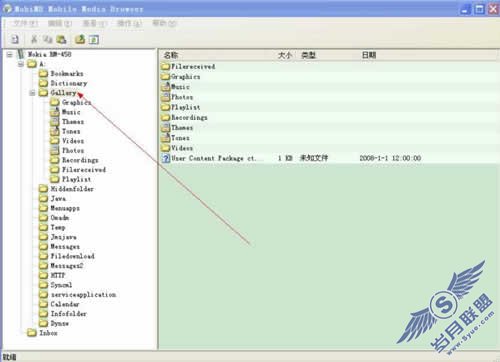The height and width of the screenshot is (362, 500).
Task: Select Messages in the folder tree
Action: 65,246
